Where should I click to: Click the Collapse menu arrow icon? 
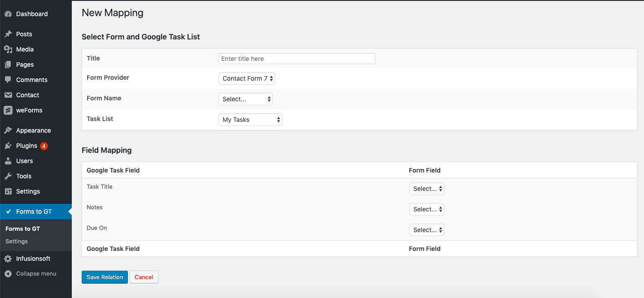pos(8,273)
